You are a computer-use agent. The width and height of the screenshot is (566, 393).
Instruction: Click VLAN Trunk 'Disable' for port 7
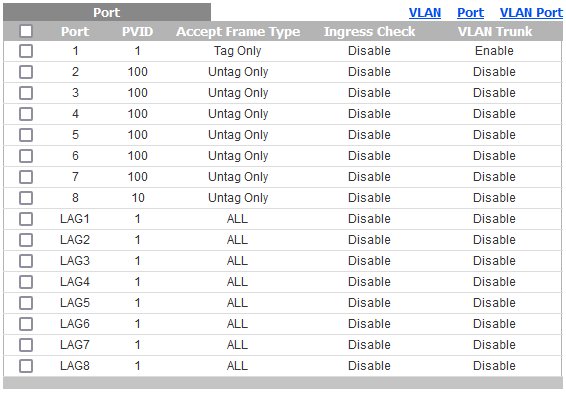pos(494,177)
